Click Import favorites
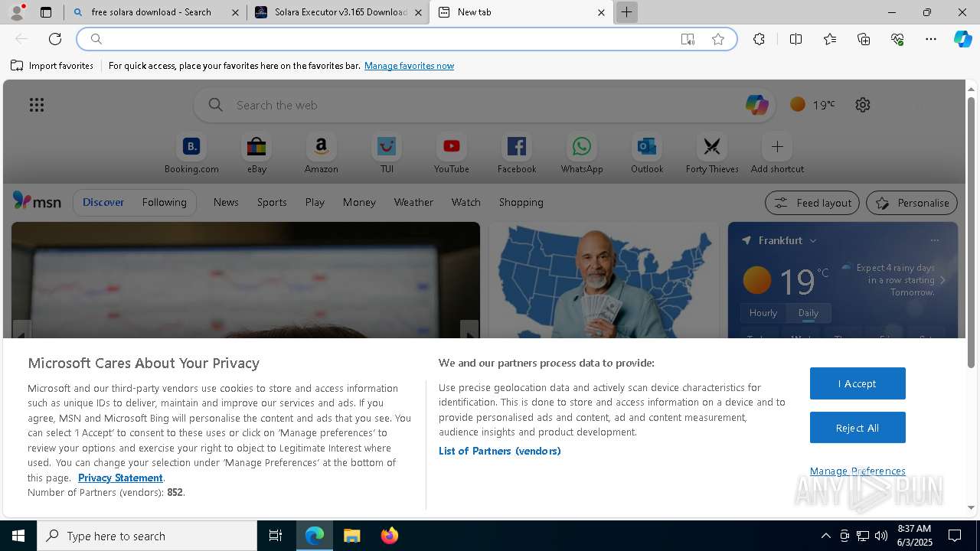Image resolution: width=980 pixels, height=551 pixels. click(x=52, y=66)
